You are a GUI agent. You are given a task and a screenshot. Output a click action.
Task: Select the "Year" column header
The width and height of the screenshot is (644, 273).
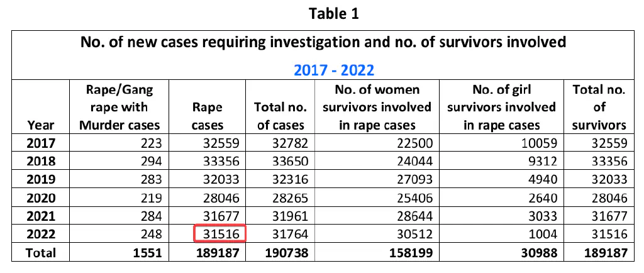pyautogui.click(x=41, y=124)
